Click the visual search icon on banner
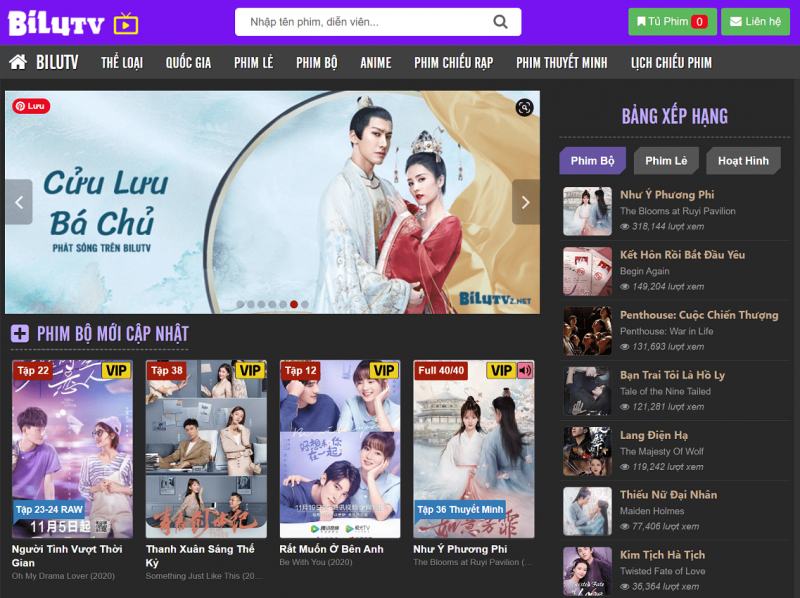The width and height of the screenshot is (800, 598). click(x=524, y=108)
